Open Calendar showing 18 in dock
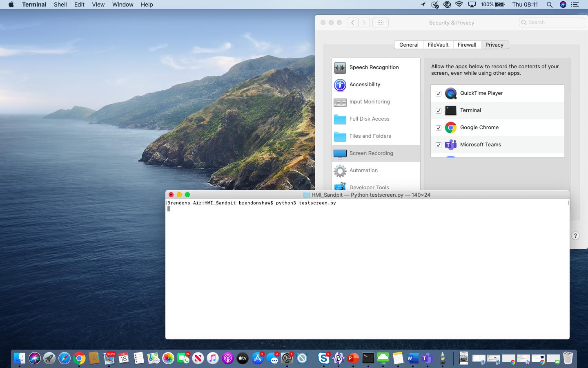 click(x=124, y=359)
